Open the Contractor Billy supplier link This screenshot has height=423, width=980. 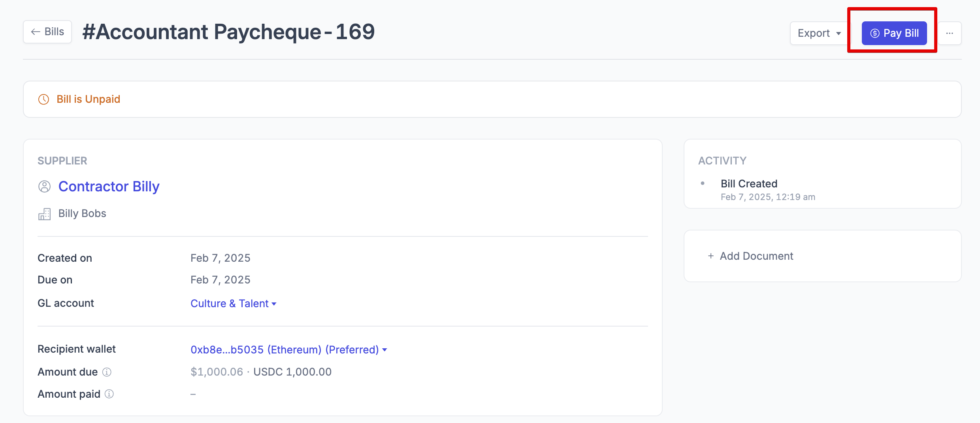click(109, 187)
